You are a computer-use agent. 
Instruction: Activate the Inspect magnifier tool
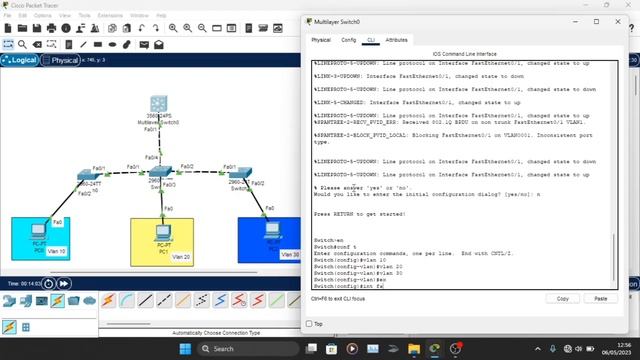tap(22, 44)
